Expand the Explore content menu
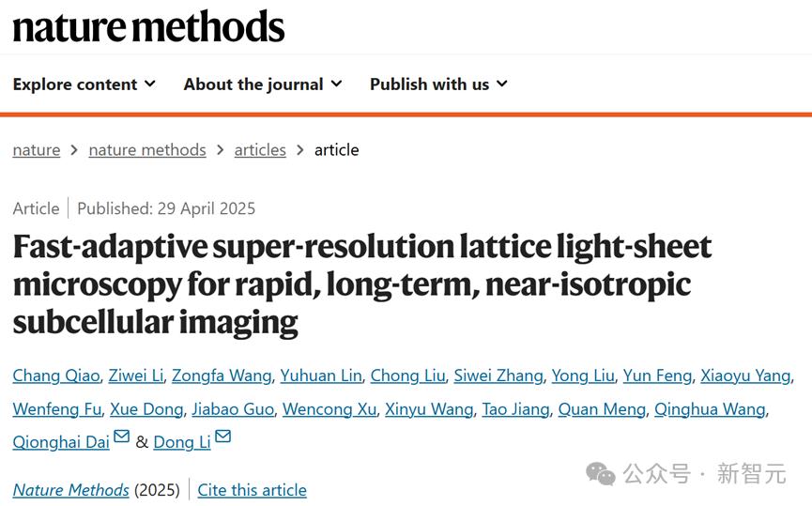Screen dimensions: 812x506 click(84, 84)
